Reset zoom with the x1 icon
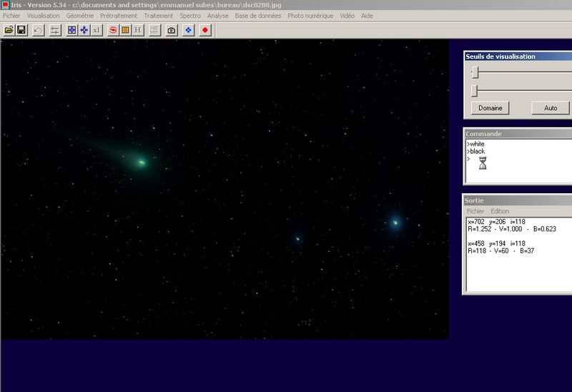Image resolution: width=572 pixels, height=392 pixels. click(97, 30)
